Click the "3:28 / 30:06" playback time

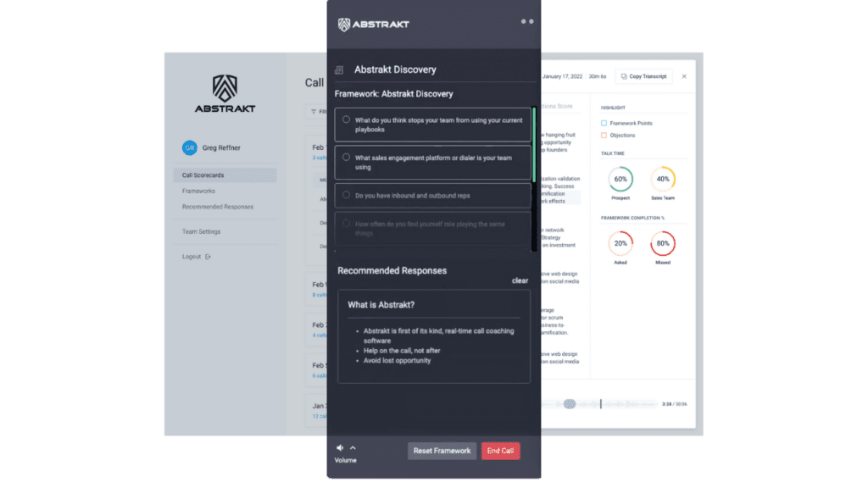[x=674, y=404]
